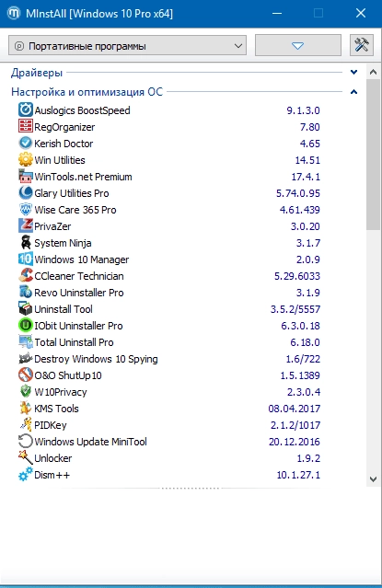Open settings via hammer and wrench icon
Image resolution: width=382 pixels, height=588 pixels.
pyautogui.click(x=362, y=45)
